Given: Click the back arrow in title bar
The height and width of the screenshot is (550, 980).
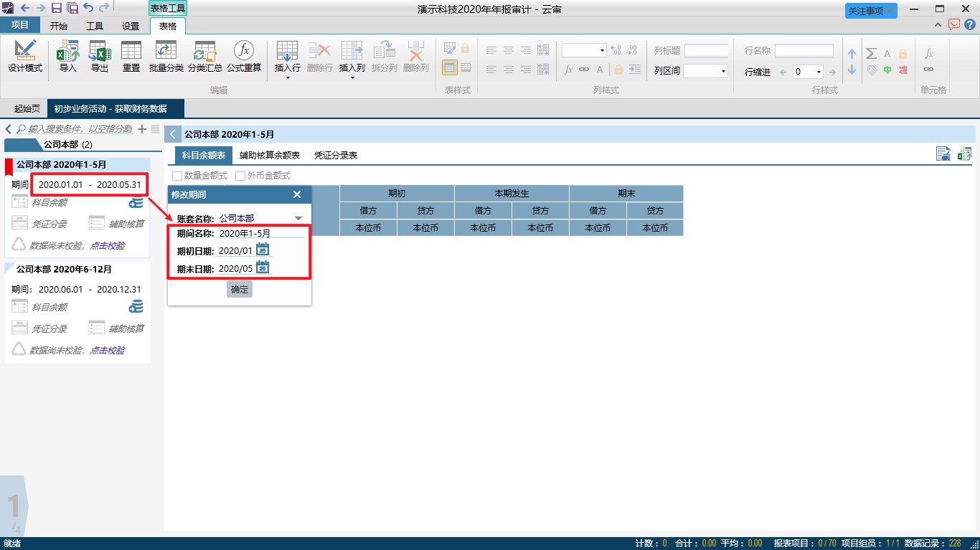Looking at the screenshot, I should pos(25,8).
